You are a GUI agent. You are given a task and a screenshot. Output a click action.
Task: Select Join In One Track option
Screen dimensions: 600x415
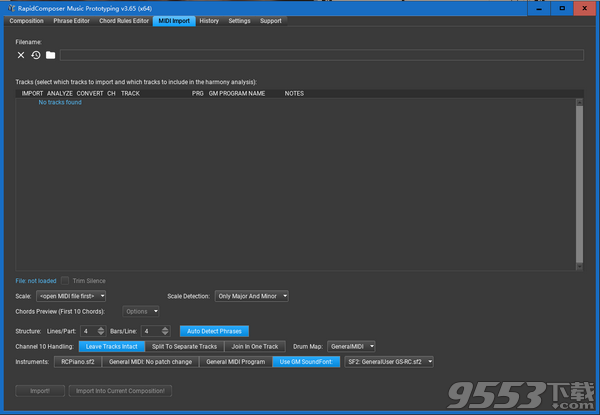(x=255, y=347)
